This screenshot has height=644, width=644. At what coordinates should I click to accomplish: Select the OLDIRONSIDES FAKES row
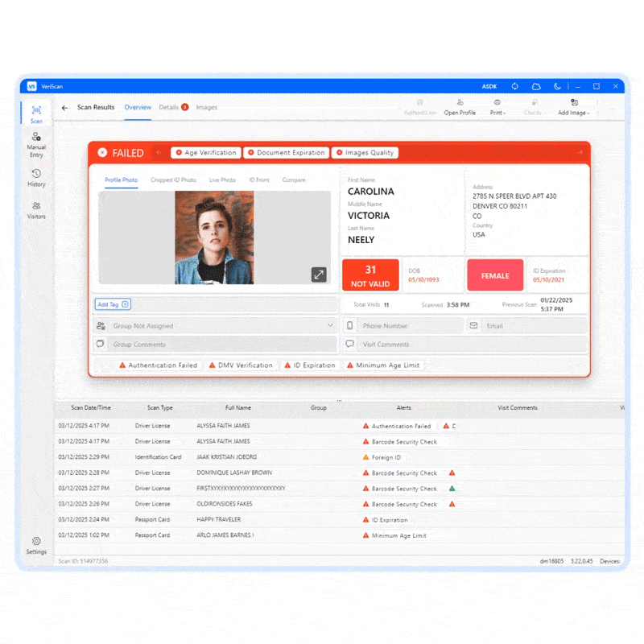[x=339, y=504]
